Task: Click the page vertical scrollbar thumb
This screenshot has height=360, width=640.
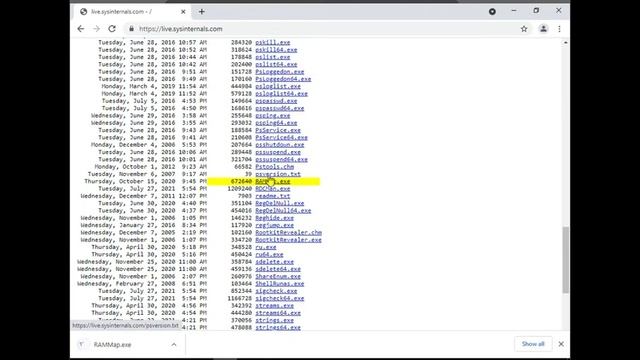Action: tap(565, 260)
